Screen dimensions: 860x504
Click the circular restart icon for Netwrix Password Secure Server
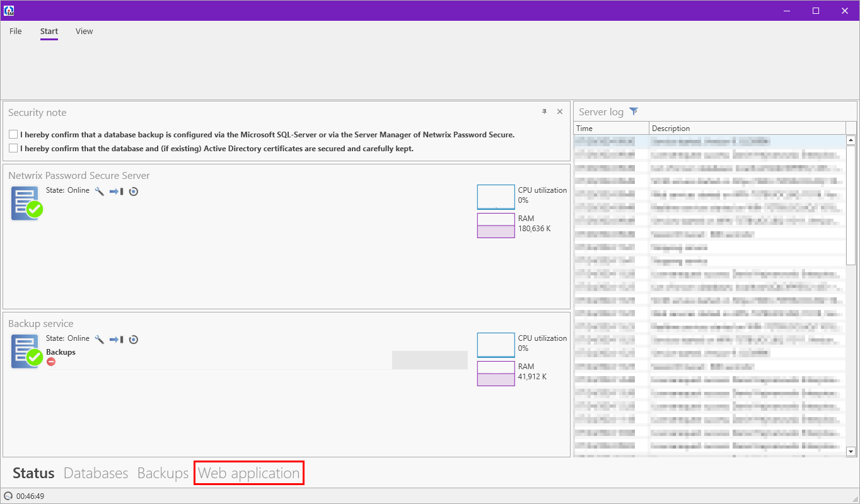(134, 191)
